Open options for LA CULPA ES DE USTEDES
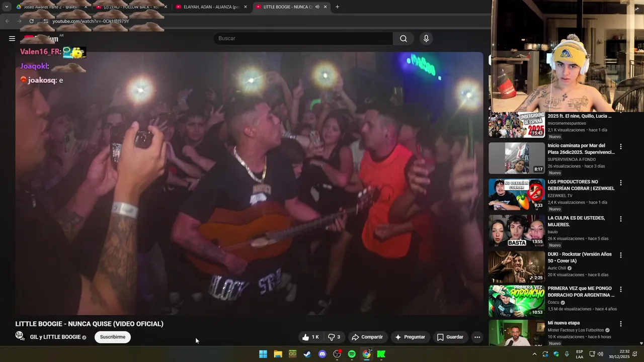The height and width of the screenshot is (362, 644). (x=620, y=219)
